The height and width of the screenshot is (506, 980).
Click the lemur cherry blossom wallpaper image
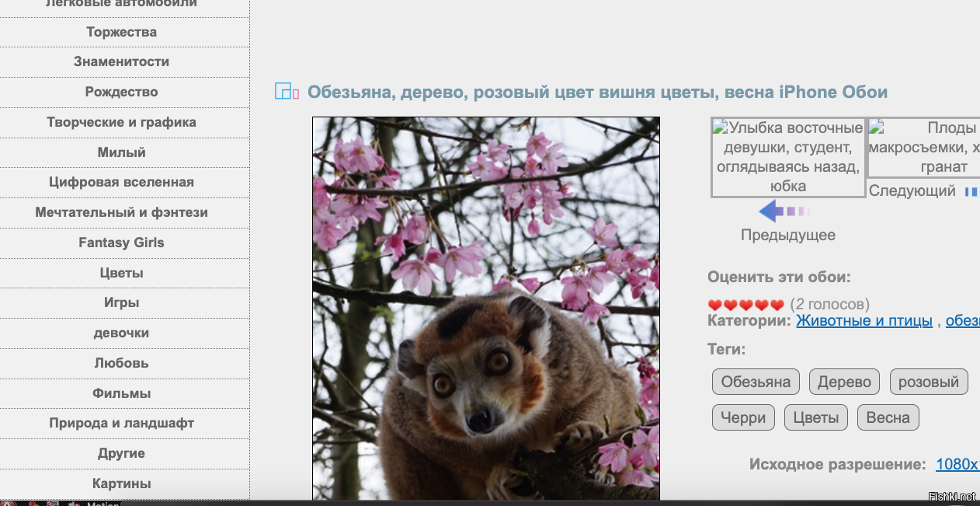tap(486, 309)
